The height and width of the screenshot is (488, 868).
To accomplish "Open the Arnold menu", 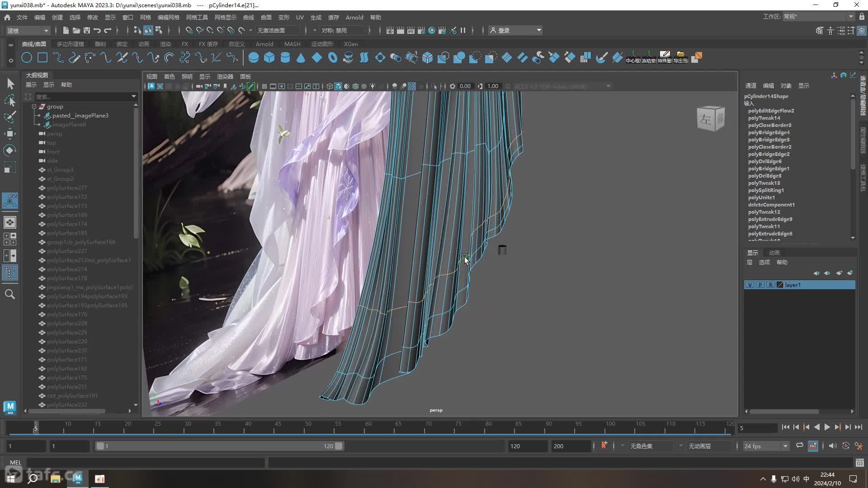I will point(354,17).
